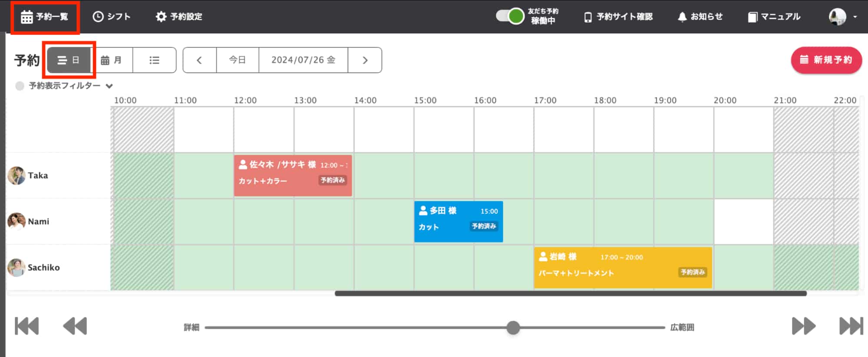Click the rewind double-arrow icon
This screenshot has width=868, height=357.
click(75, 326)
